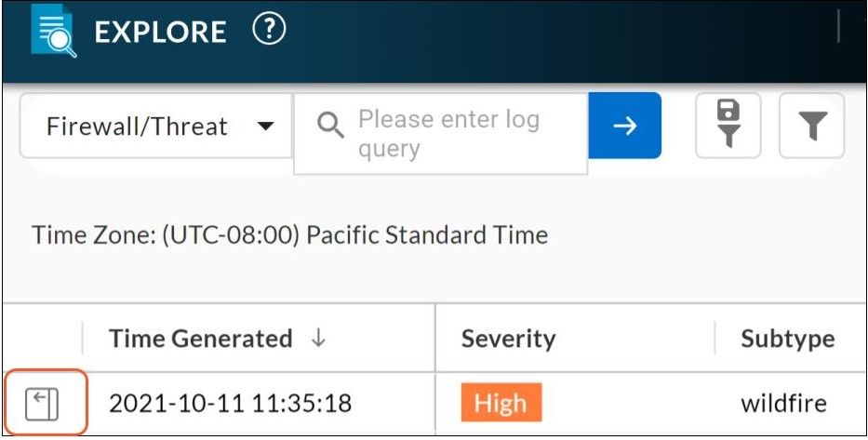868x440 pixels.
Task: Click the divider between Severity and Subtype columns
Action: pyautogui.click(x=714, y=339)
